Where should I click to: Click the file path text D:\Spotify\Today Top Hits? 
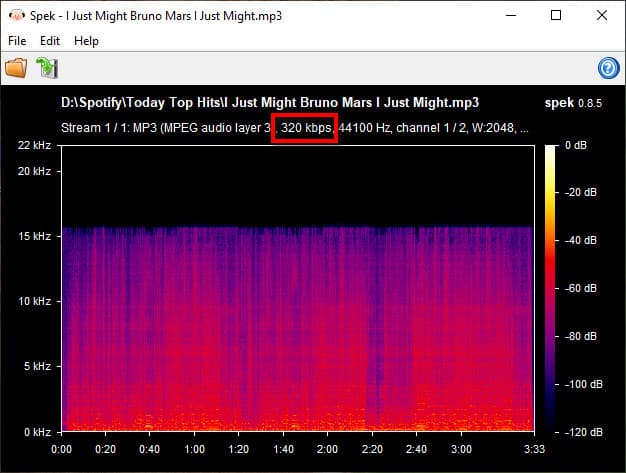click(141, 103)
